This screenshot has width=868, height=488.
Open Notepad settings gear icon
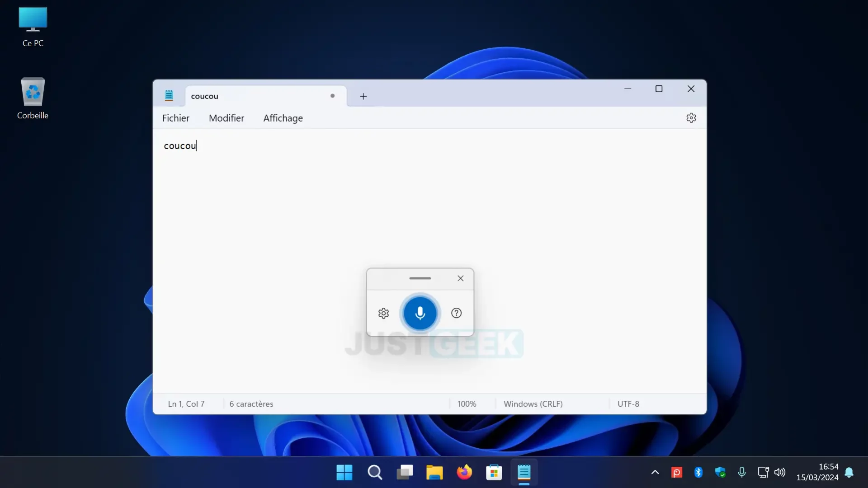pos(691,118)
